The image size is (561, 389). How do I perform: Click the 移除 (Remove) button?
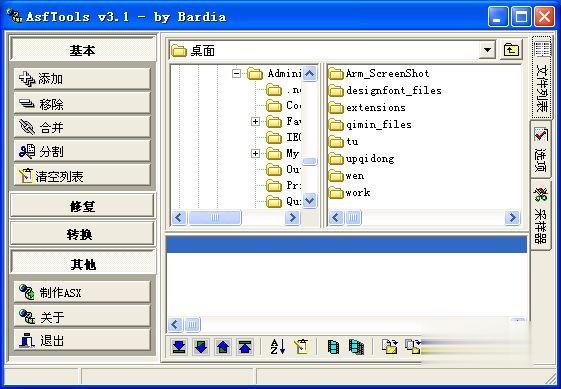click(x=82, y=103)
